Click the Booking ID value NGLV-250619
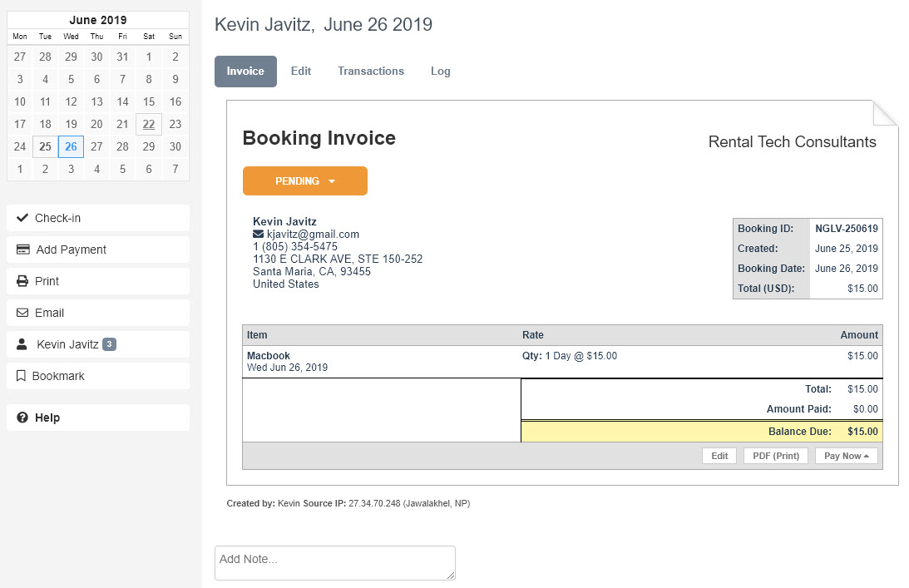 click(x=847, y=229)
